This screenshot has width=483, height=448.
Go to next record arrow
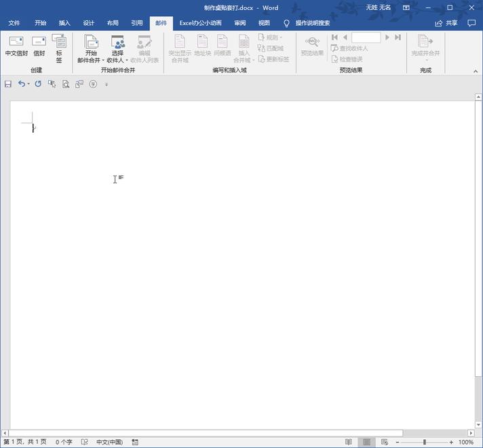[x=387, y=37]
